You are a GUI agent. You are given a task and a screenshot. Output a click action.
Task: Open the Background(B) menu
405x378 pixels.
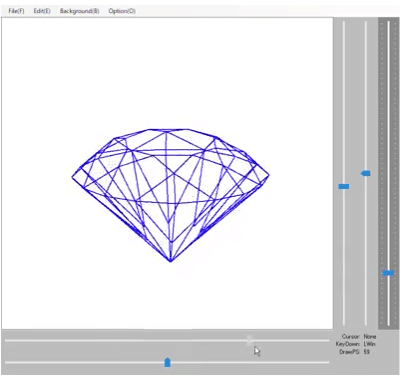tap(80, 11)
